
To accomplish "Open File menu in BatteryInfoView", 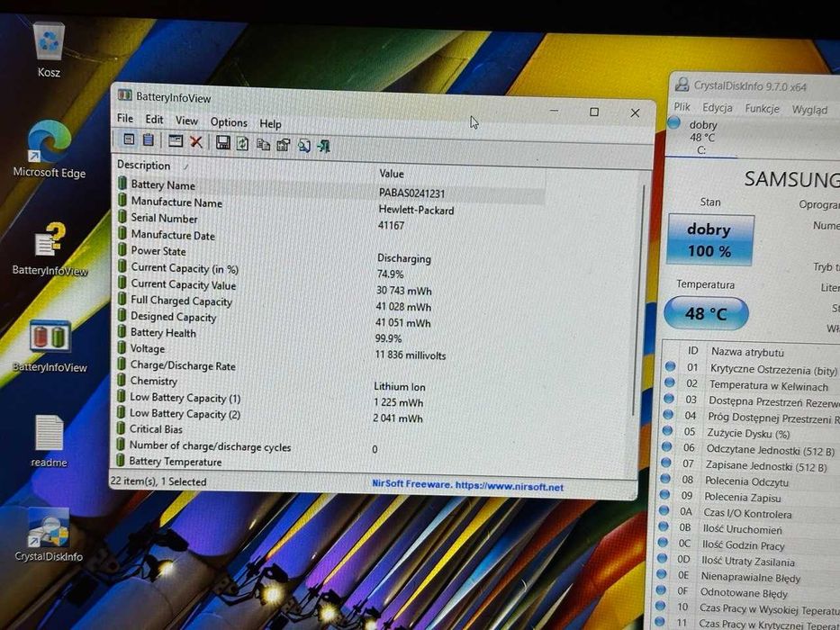I will click(125, 119).
